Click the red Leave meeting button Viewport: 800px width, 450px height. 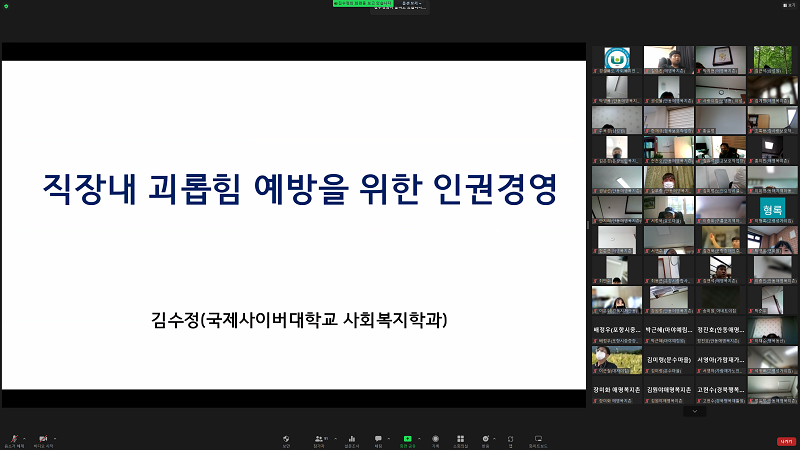point(786,441)
